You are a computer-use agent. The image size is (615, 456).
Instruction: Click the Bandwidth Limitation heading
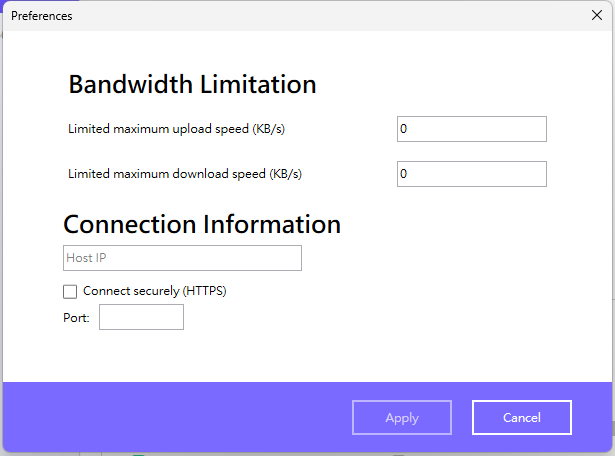(192, 85)
